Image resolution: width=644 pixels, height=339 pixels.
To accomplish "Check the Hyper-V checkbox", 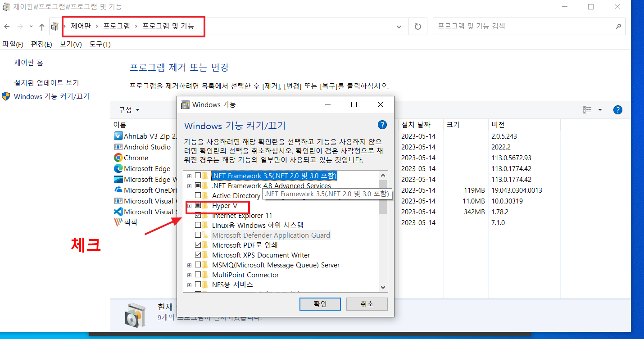I will (198, 206).
